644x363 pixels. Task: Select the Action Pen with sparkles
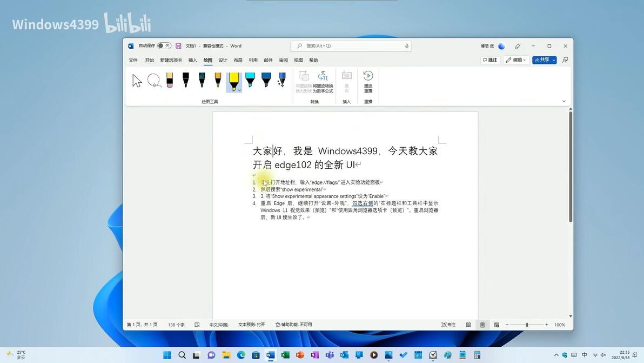(x=282, y=80)
